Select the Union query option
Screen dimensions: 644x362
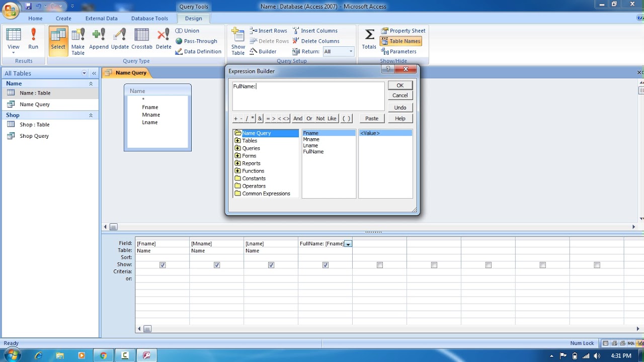(x=187, y=31)
